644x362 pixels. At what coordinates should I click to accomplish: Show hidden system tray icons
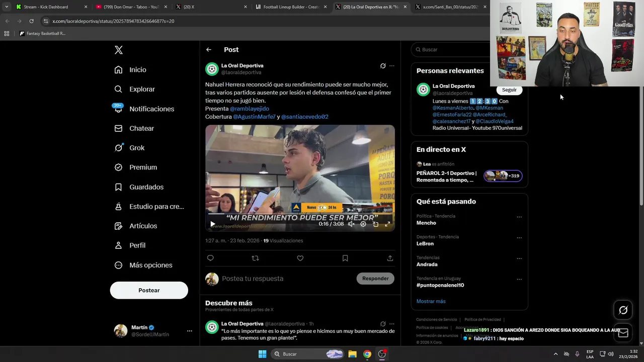click(x=555, y=354)
